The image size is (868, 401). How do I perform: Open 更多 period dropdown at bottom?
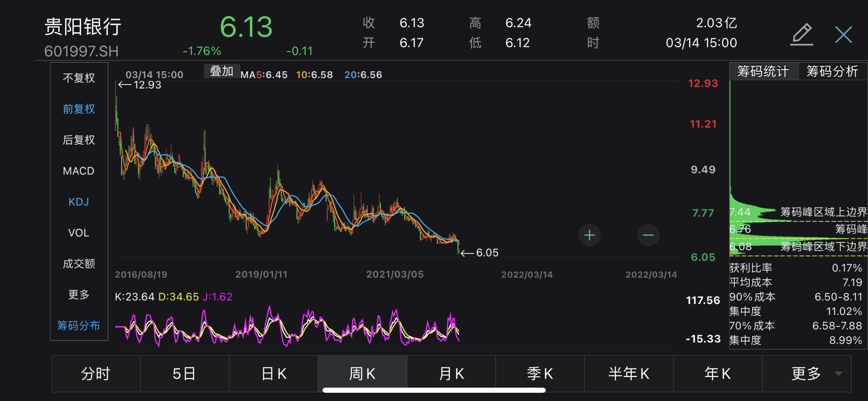806,374
